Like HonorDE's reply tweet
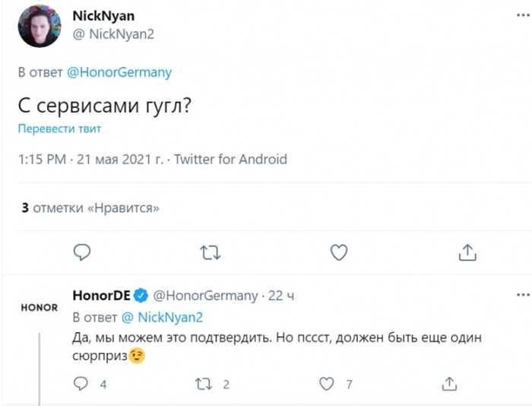 coord(326,384)
